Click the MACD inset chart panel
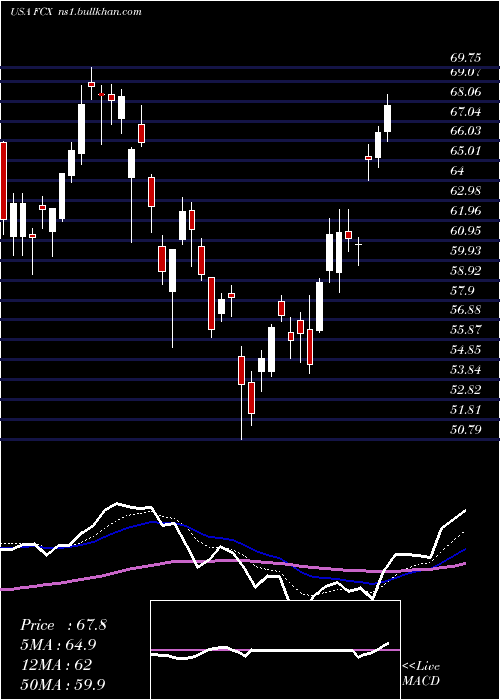The height and width of the screenshot is (700, 500). pyautogui.click(x=275, y=650)
